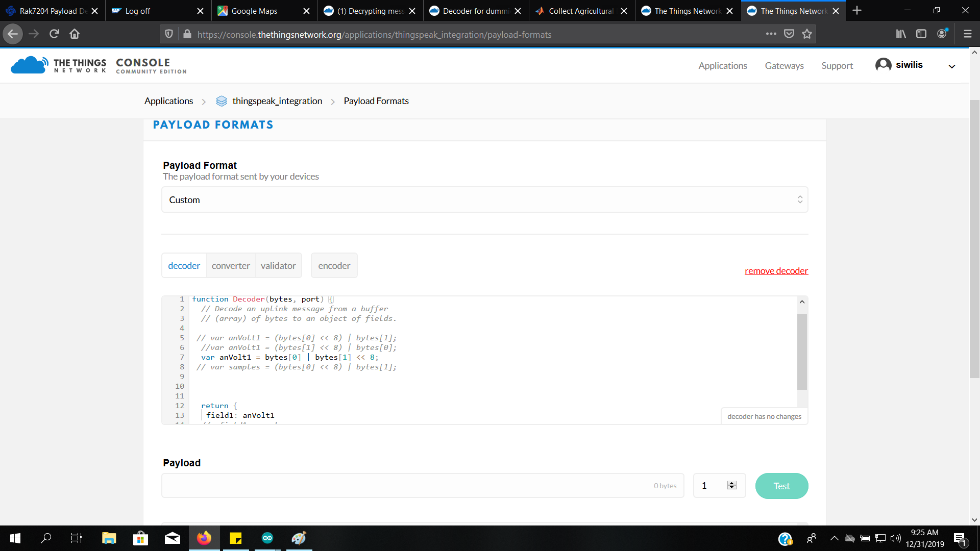
Task: Click the Payload hex input field
Action: coord(423,486)
